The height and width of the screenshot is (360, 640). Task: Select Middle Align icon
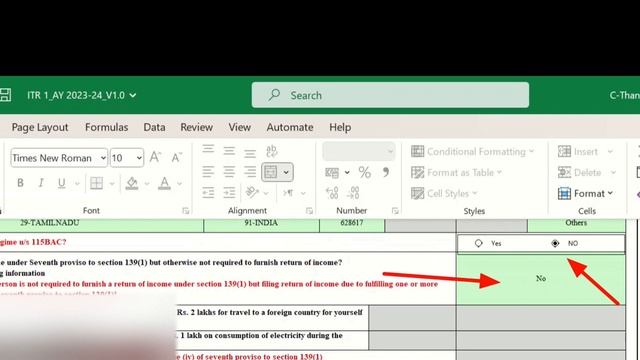click(x=229, y=151)
